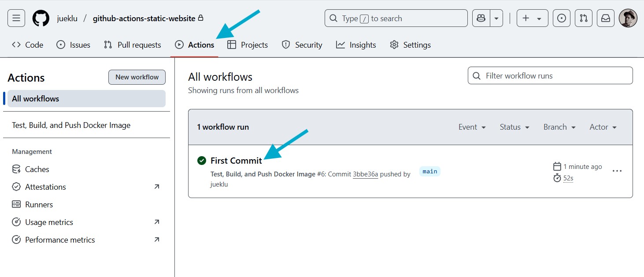The width and height of the screenshot is (644, 277).
Task: Open the issues icon in header
Action: tap(561, 18)
